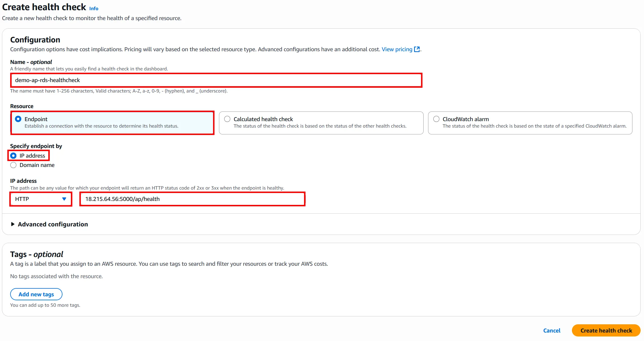644x341 pixels.
Task: Click the Endpoint option description text
Action: (101, 126)
